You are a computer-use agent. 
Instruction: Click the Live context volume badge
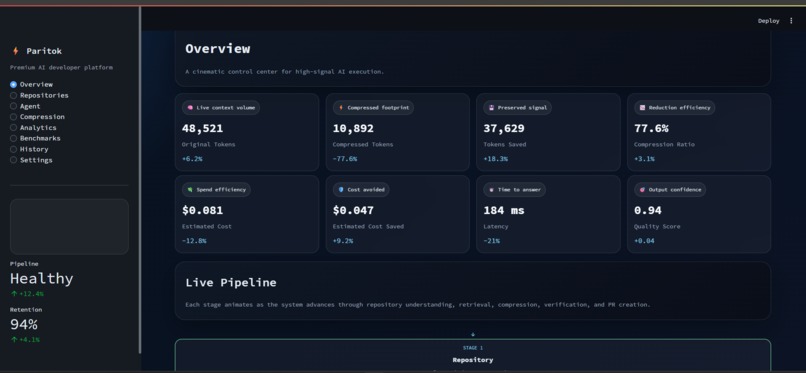coord(221,108)
